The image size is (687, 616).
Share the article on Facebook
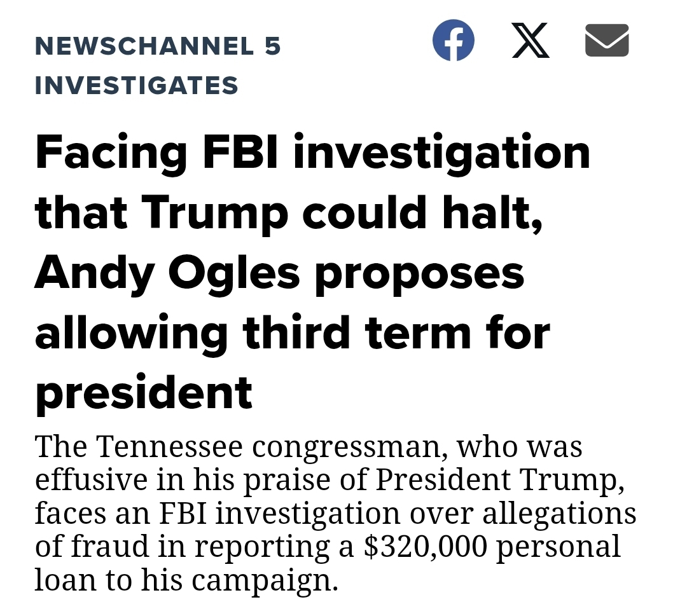pos(453,41)
